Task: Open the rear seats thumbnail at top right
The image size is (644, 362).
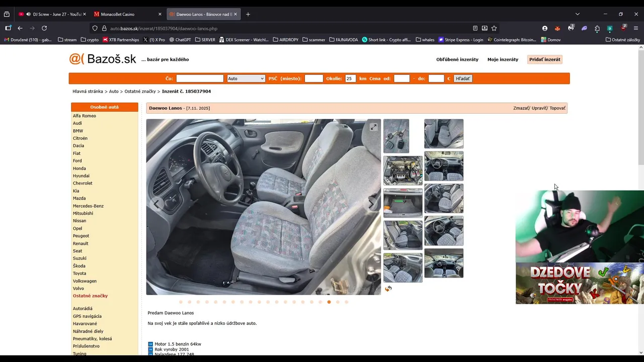Action: [444, 134]
